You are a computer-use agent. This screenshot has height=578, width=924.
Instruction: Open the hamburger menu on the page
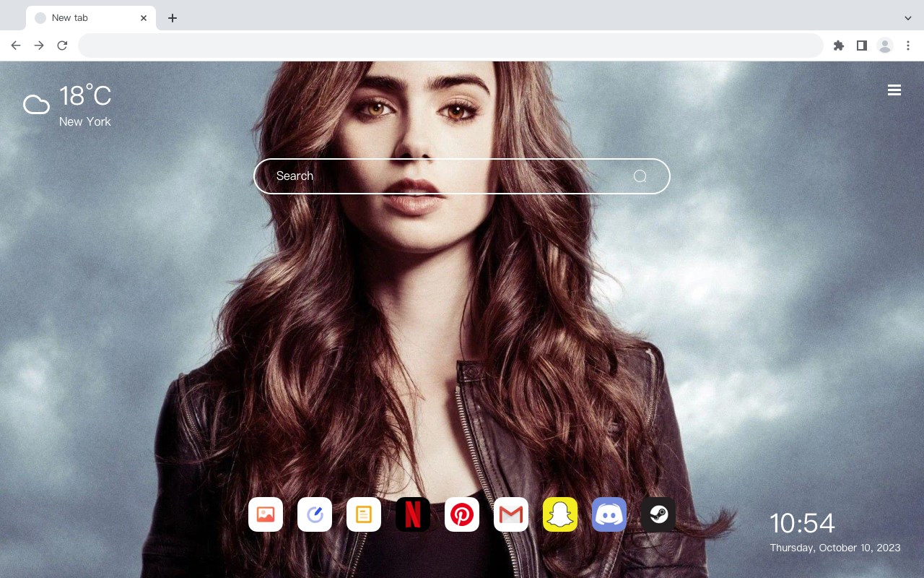tap(894, 90)
